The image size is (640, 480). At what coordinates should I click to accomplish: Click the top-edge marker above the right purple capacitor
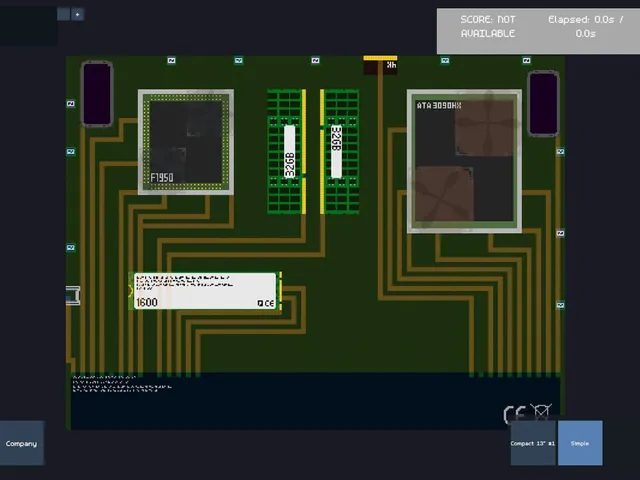(527, 60)
